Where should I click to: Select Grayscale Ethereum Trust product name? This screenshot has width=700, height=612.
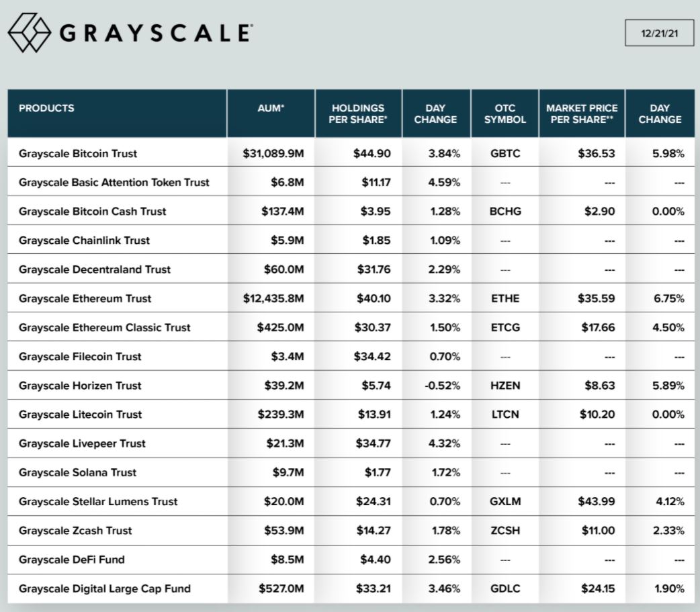tap(85, 299)
